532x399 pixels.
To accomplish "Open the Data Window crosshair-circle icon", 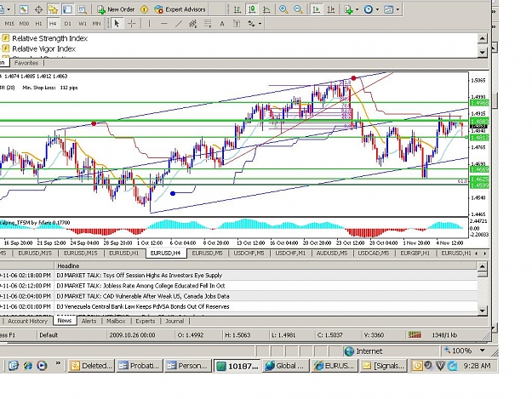I will [38, 9].
